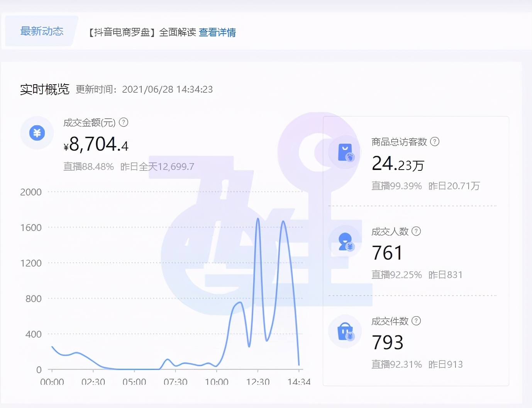Image resolution: width=532 pixels, height=408 pixels.
Task: Click the person icon beside 成交人数
Action: pyautogui.click(x=345, y=241)
